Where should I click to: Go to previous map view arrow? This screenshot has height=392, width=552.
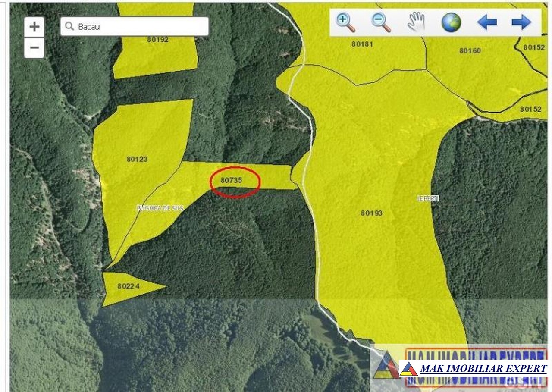[x=487, y=22]
